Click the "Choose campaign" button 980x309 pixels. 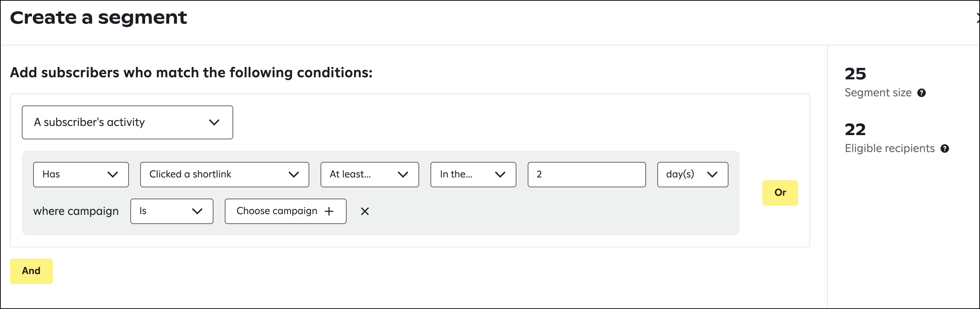pyautogui.click(x=277, y=211)
